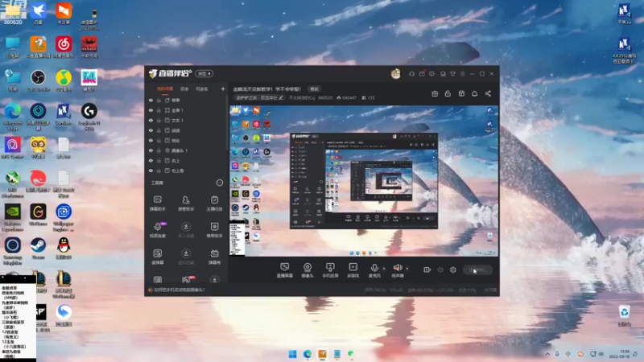This screenshot has width=644, height=362.
Task: Open the phone camera help link in status bar
Action: tap(176, 290)
